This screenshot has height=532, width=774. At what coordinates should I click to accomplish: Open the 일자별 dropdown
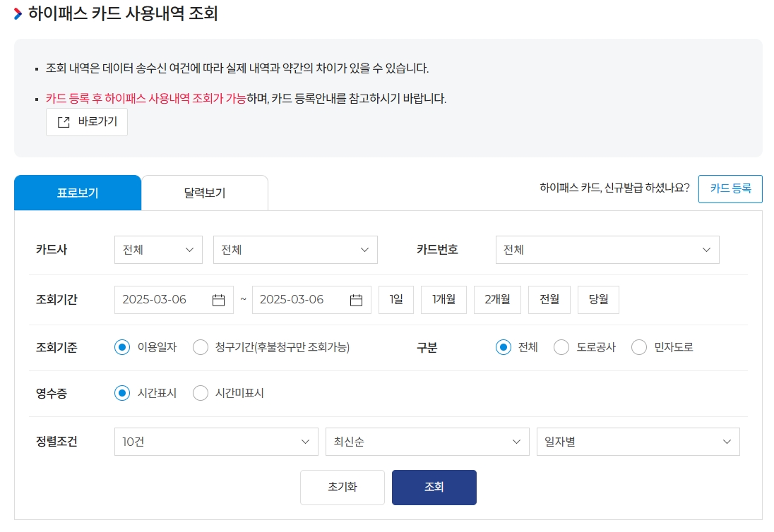coord(637,441)
